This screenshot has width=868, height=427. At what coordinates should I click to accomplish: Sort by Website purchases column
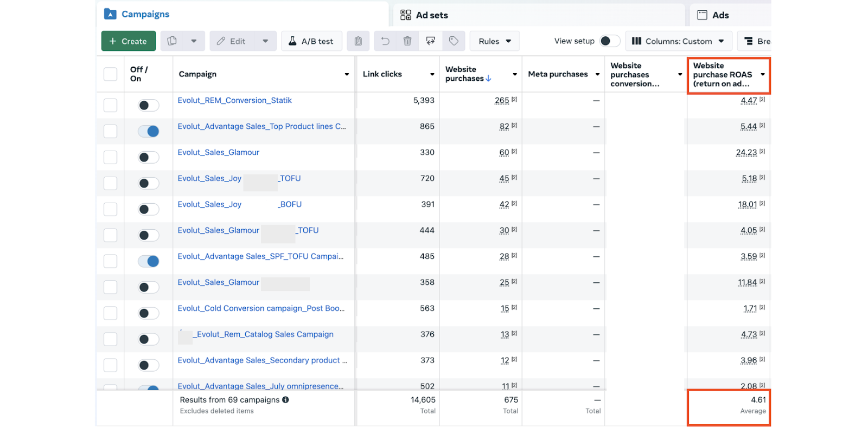pos(468,74)
